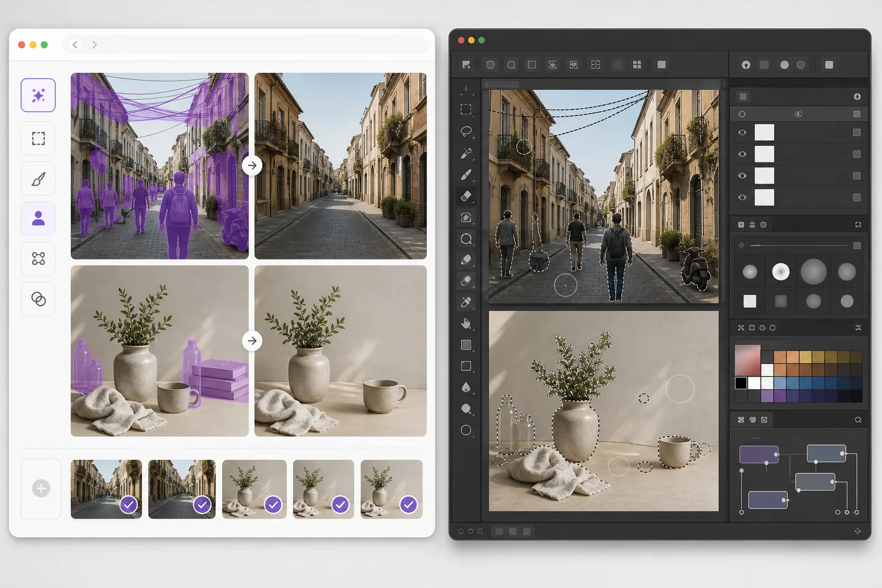Click the keyhole circle icon in top right toolbar
This screenshot has width=882, height=588.
(746, 65)
